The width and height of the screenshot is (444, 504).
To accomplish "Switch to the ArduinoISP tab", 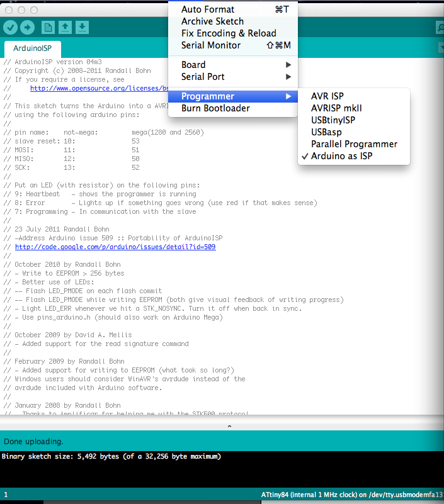I will [x=33, y=48].
